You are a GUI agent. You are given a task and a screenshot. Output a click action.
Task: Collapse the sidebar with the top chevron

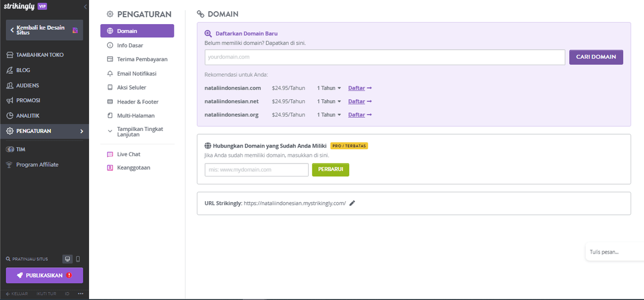click(85, 6)
